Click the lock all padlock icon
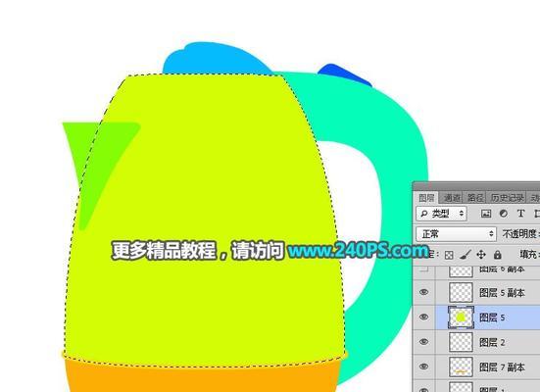 [x=497, y=255]
